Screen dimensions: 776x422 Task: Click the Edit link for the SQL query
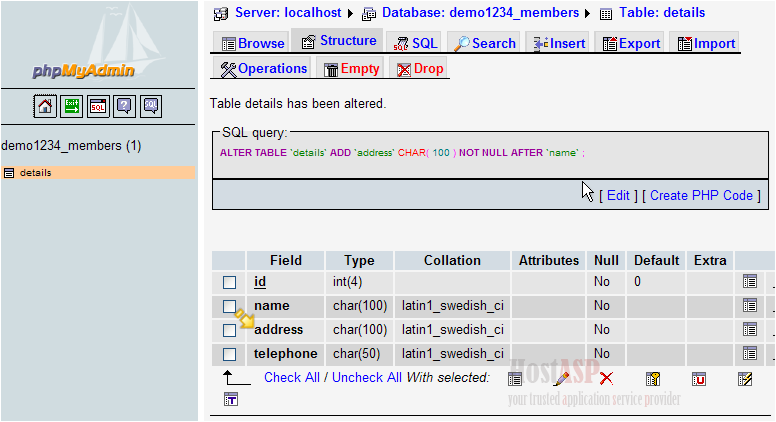(x=618, y=195)
